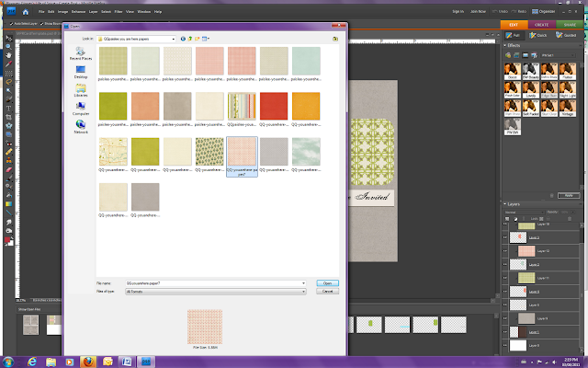Screen dimensions: 588x368
Task: Pick the Eyedropper tool
Action: pyautogui.click(x=8, y=63)
